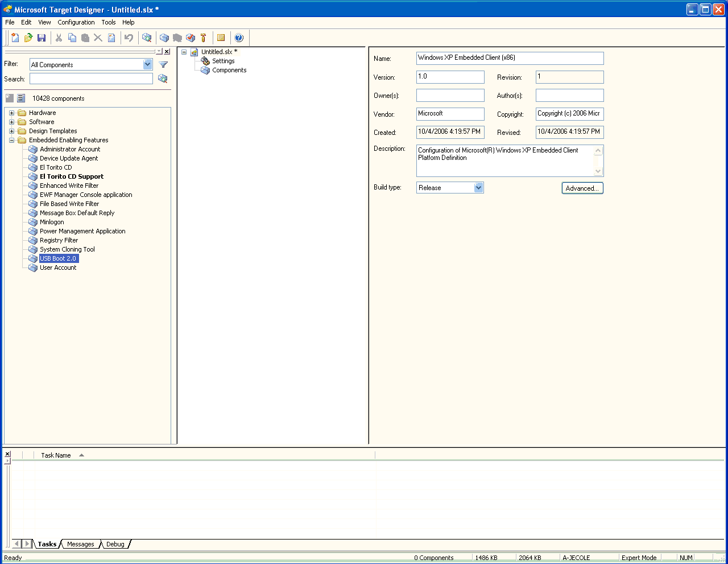Create a new configuration from toolbar
Screen dimensions: 728x564
click(15, 38)
